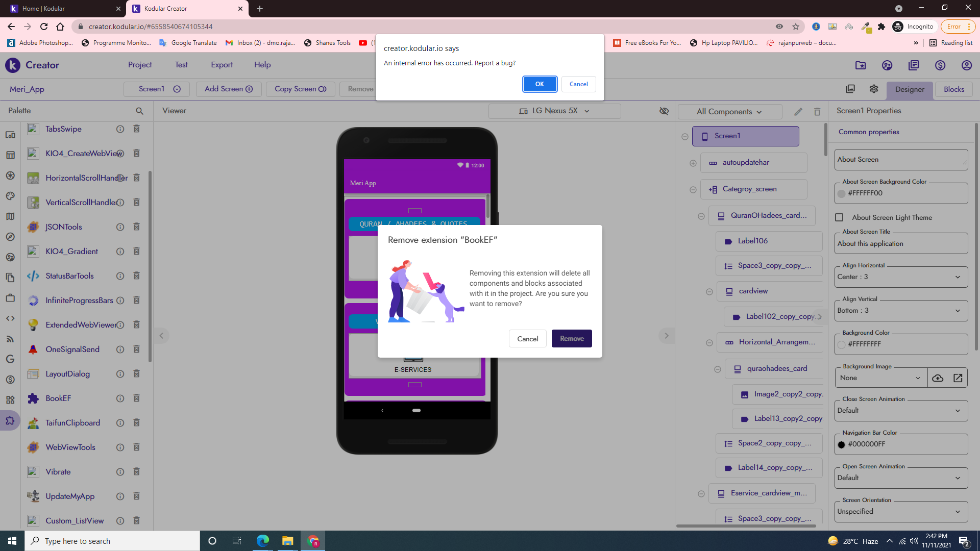Click the Navigation Bar Color black swatch
The image size is (980, 551).
[x=841, y=445]
